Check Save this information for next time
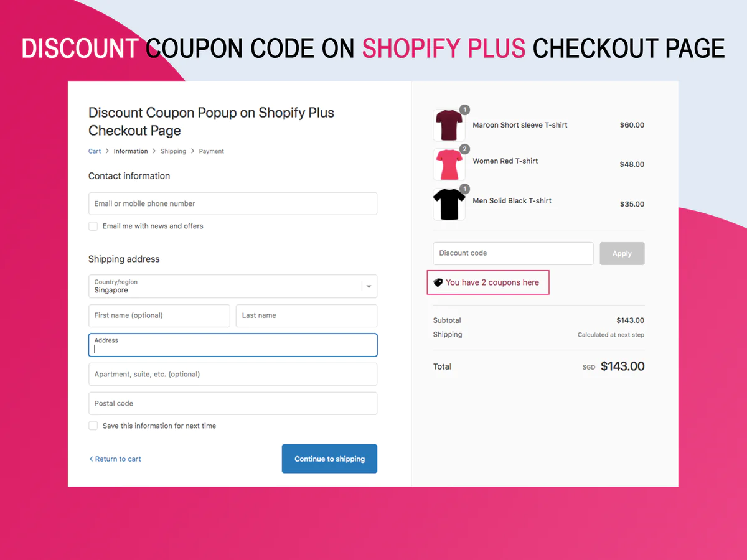 pyautogui.click(x=93, y=426)
